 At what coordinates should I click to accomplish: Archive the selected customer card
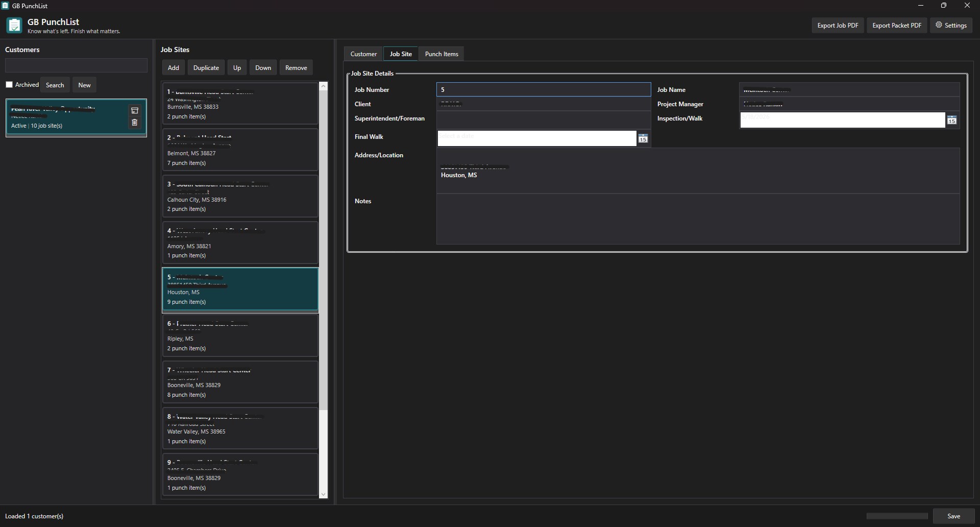(135, 110)
